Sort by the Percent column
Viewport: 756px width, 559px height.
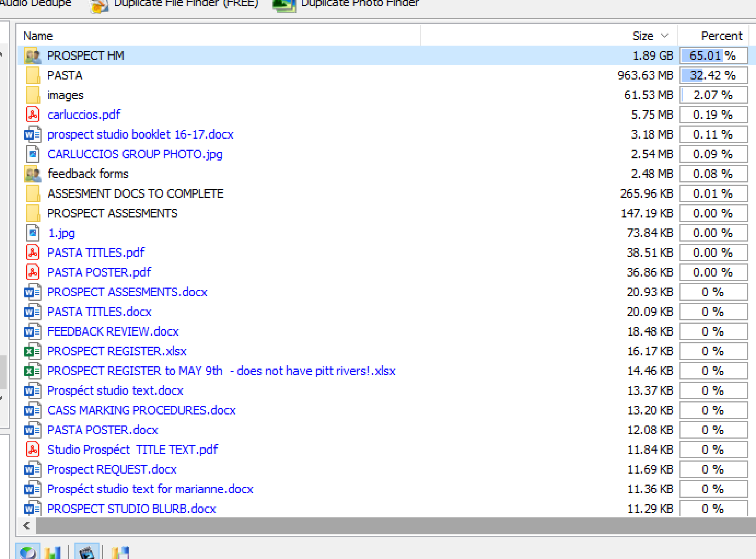[721, 36]
